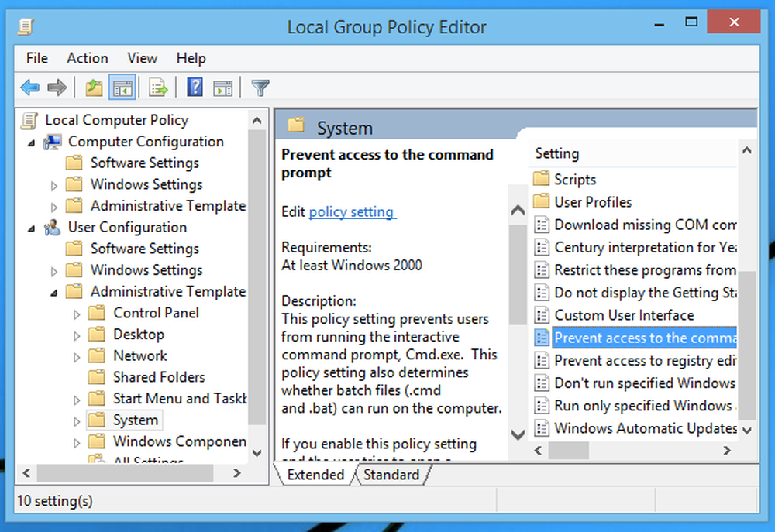Open the Action menu

[x=88, y=58]
